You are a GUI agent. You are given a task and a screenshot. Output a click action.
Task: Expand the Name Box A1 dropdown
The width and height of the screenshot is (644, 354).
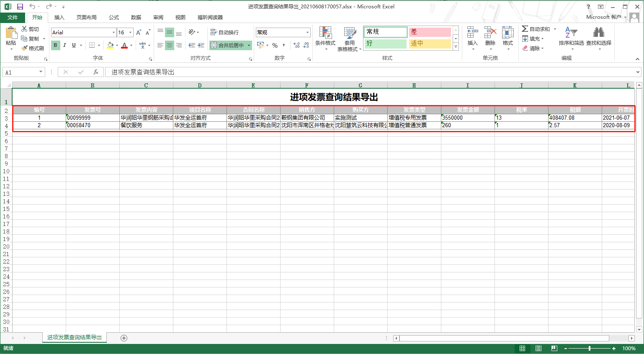point(41,72)
